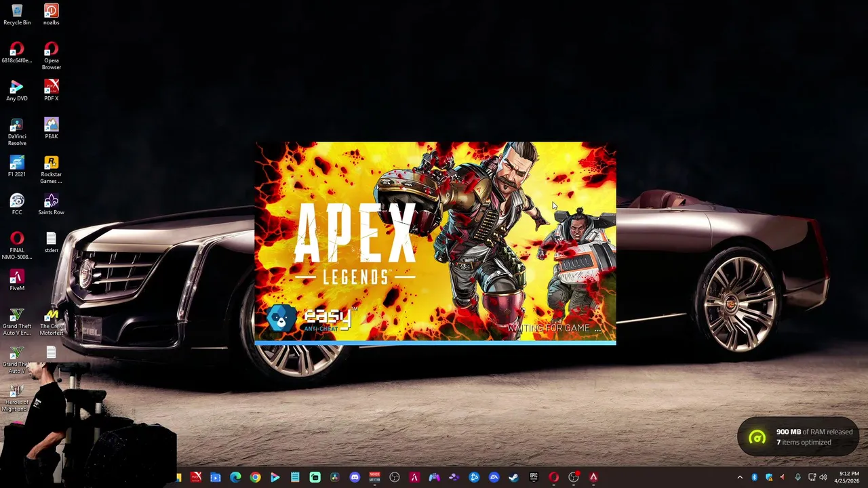Open Windows Security tray icon

[769, 477]
